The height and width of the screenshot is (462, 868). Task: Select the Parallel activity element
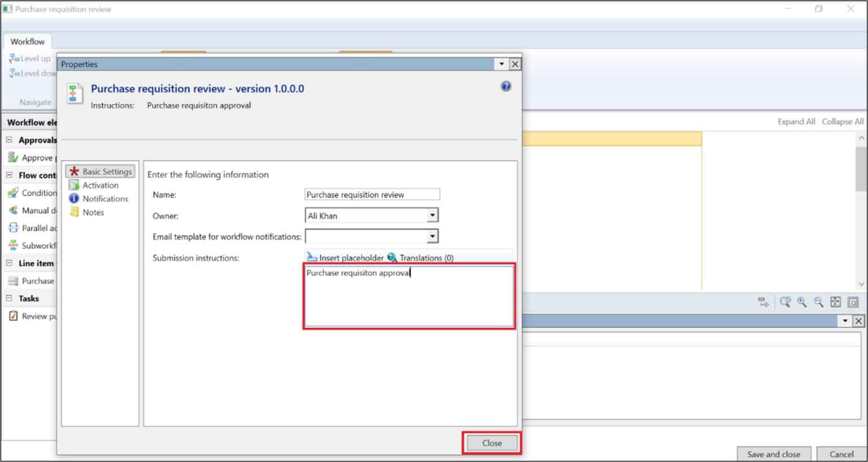pyautogui.click(x=34, y=228)
